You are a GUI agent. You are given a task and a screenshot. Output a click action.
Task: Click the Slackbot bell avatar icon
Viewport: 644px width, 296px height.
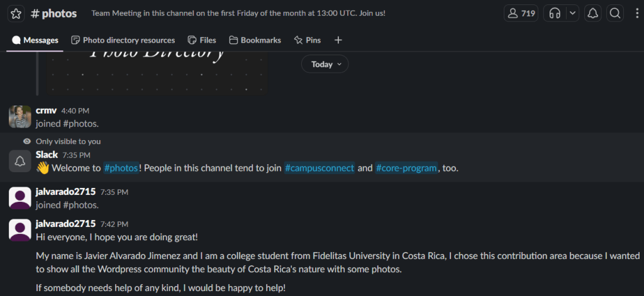click(20, 161)
